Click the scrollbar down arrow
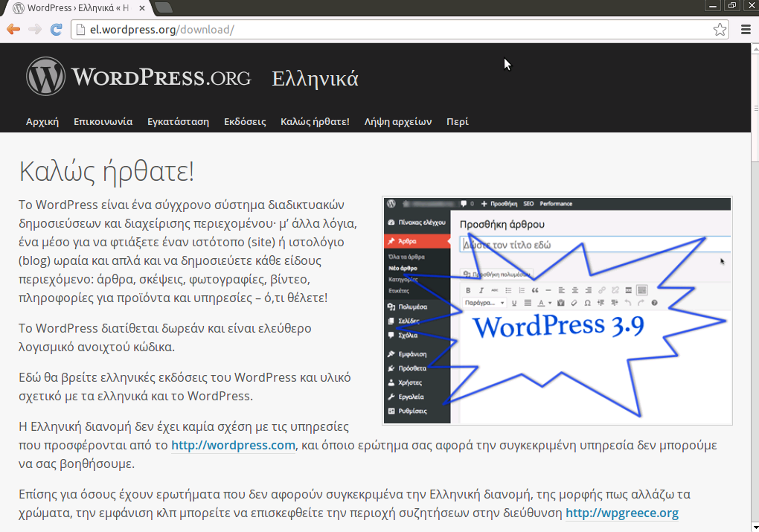The width and height of the screenshot is (759, 532). pos(755,527)
